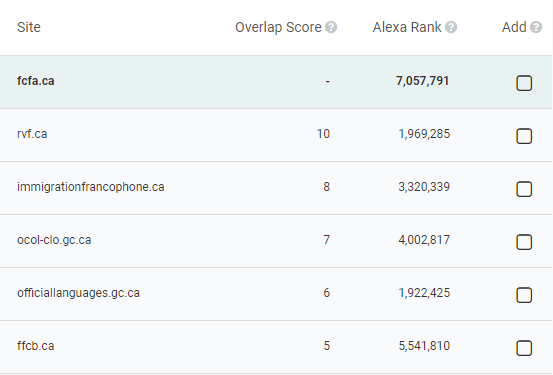The width and height of the screenshot is (553, 375).
Task: Toggle checkbox next to officiallanguages.gc.ca
Action: (524, 295)
